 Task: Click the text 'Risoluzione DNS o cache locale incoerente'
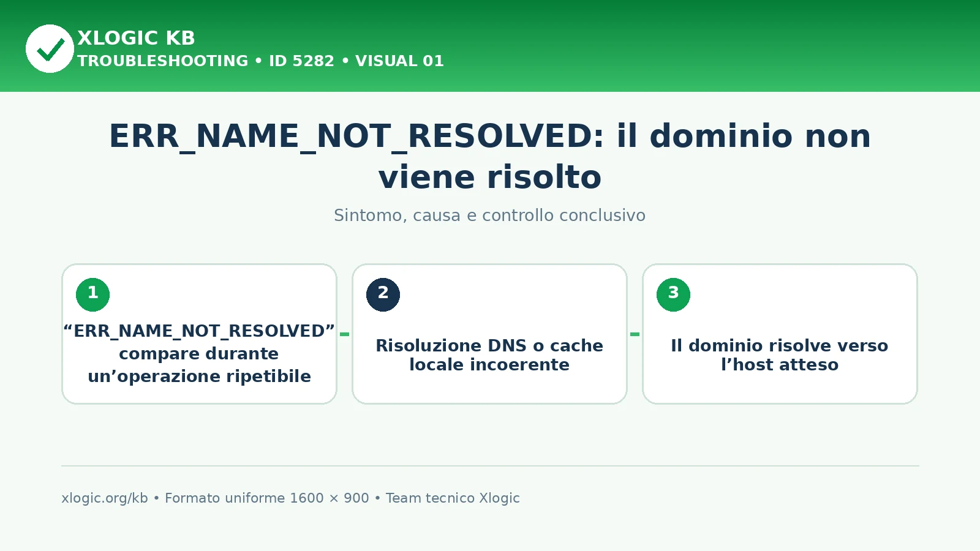coord(489,355)
